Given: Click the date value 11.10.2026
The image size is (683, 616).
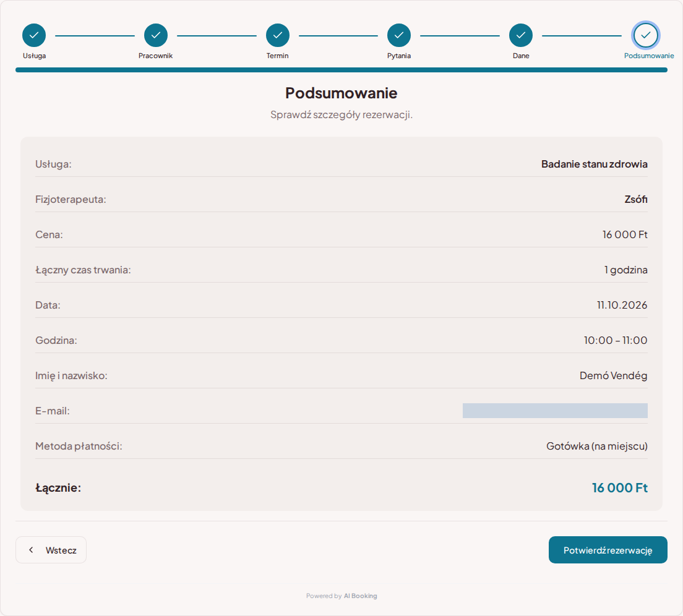Looking at the screenshot, I should [622, 305].
